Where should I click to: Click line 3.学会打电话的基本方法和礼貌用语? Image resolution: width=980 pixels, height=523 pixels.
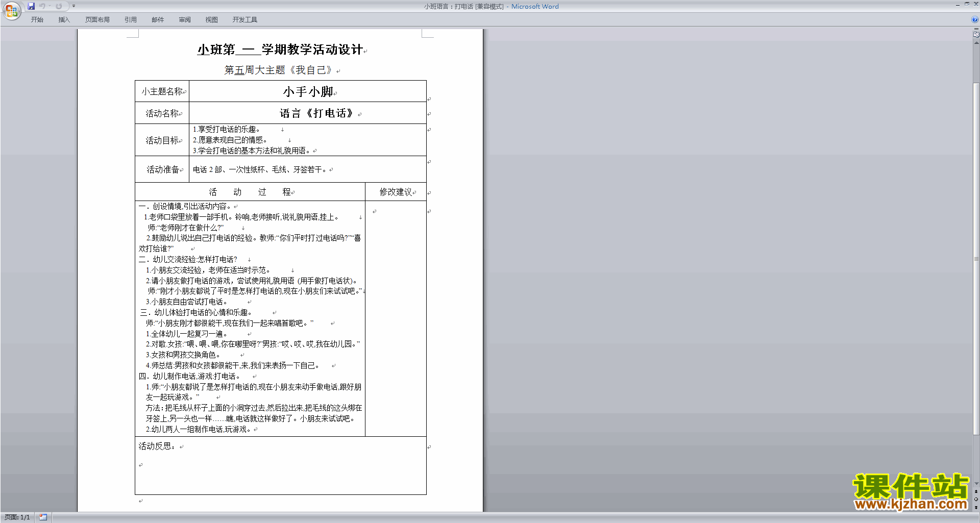tap(251, 151)
